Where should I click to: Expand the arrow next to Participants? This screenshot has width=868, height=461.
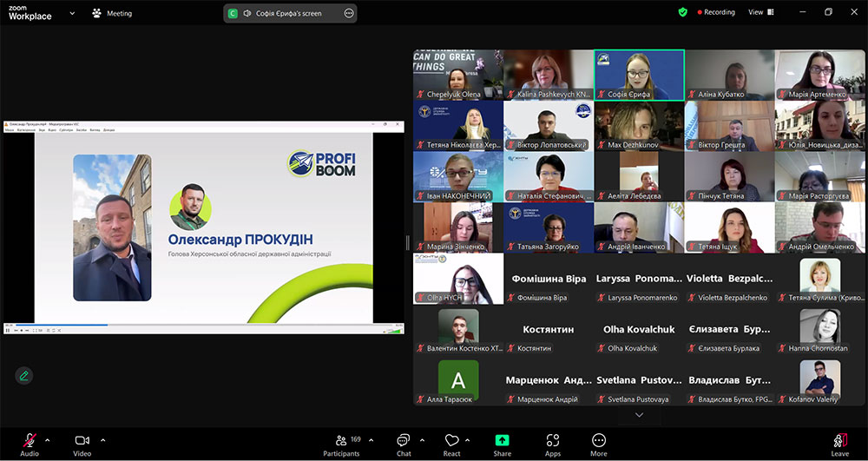(x=371, y=440)
